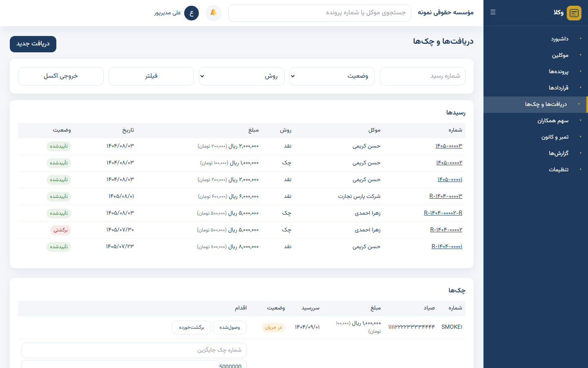
Task: Click the دریافت جدید button
Action: point(33,44)
